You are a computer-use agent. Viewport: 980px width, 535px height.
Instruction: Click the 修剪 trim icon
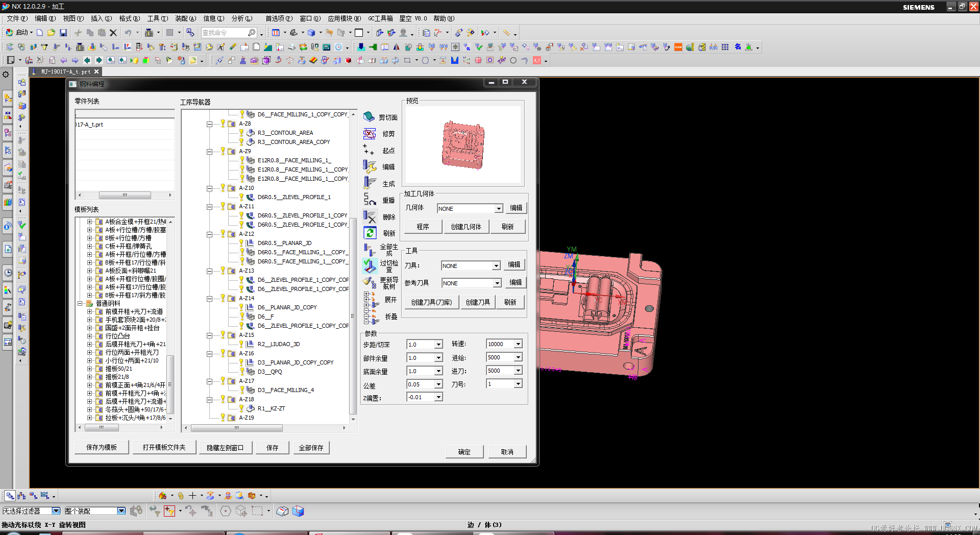[369, 134]
